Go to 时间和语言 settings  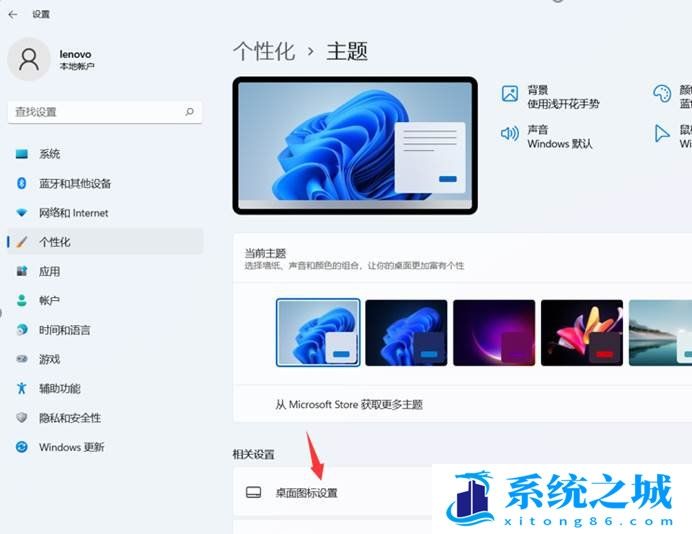[x=105, y=330]
